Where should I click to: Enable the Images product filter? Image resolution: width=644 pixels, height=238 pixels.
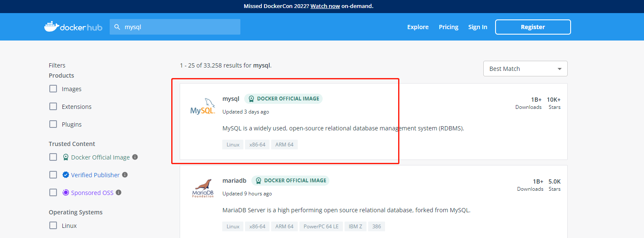[x=53, y=89]
